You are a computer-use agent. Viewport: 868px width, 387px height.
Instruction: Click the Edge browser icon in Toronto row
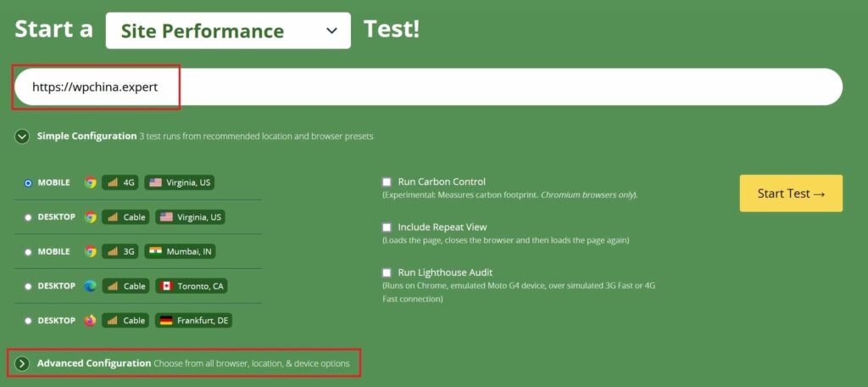tap(90, 286)
